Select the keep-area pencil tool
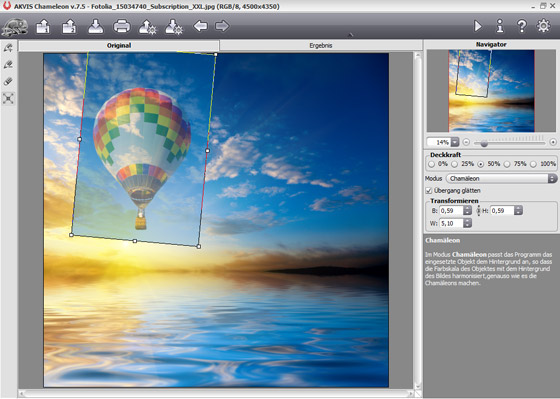 coord(8,48)
